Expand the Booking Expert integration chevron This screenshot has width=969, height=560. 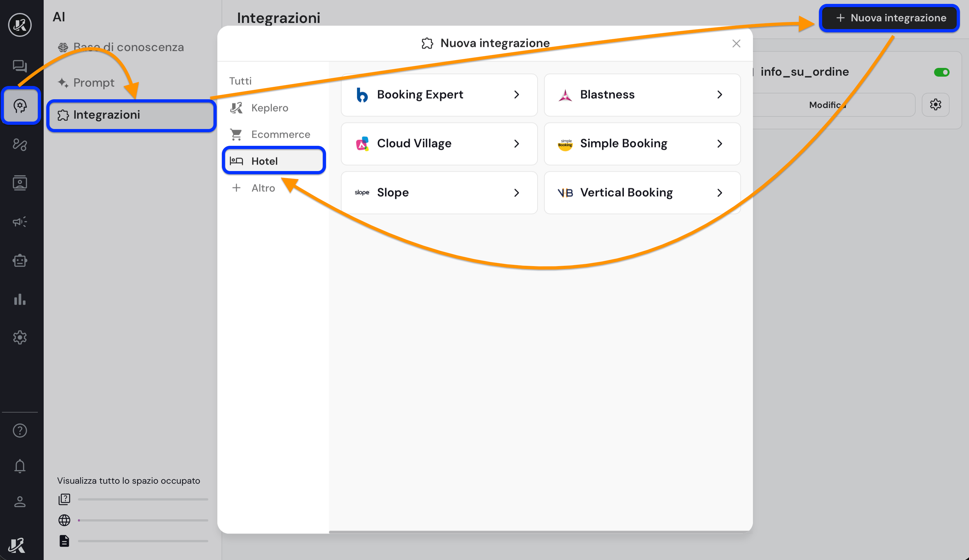tap(517, 94)
